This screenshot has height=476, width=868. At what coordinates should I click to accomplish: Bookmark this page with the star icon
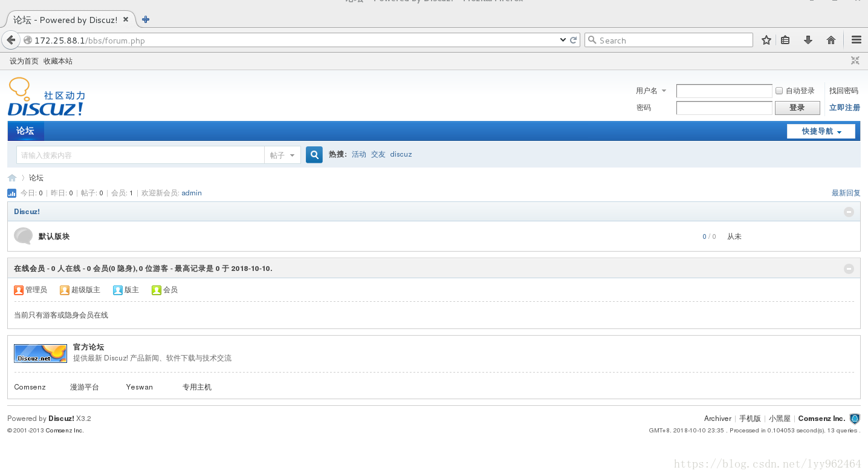[766, 40]
